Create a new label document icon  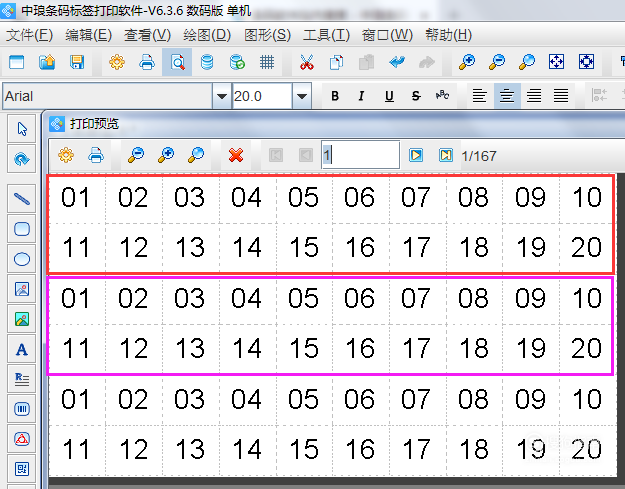pyautogui.click(x=16, y=62)
